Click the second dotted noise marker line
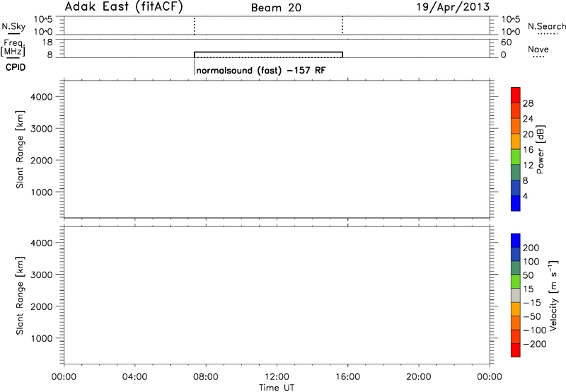566x392 pixels. pyautogui.click(x=342, y=25)
